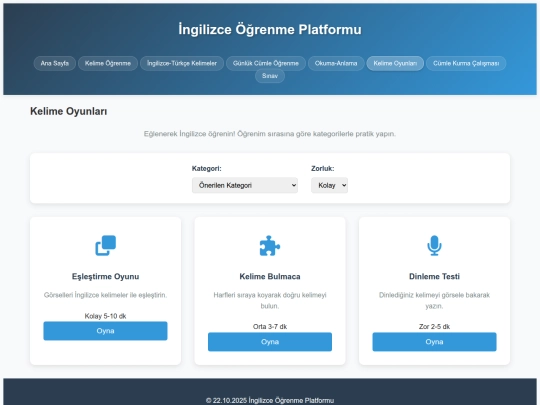This screenshot has width=540, height=405.
Task: Open the Kelime Öğrenme section
Action: [108, 63]
